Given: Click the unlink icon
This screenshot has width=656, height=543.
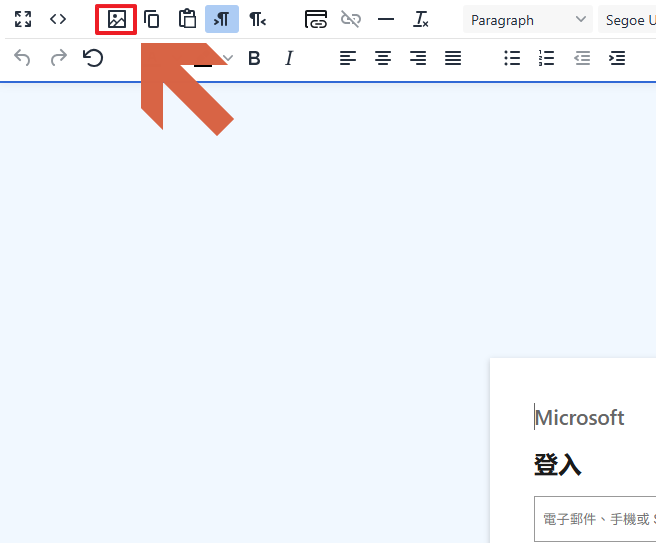Looking at the screenshot, I should [351, 19].
